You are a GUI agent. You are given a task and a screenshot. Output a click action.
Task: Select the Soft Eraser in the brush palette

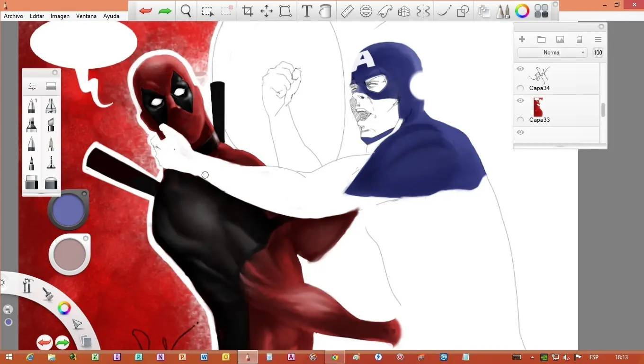pyautogui.click(x=51, y=182)
